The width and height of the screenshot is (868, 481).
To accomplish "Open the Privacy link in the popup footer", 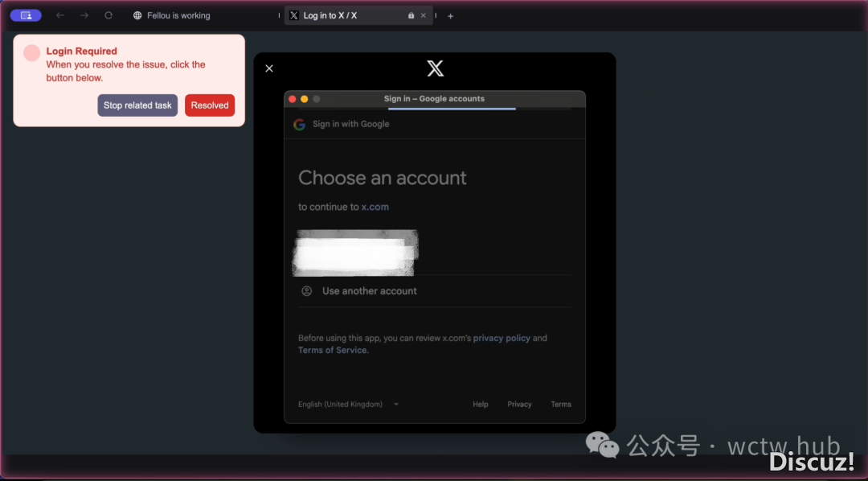I will point(519,405).
